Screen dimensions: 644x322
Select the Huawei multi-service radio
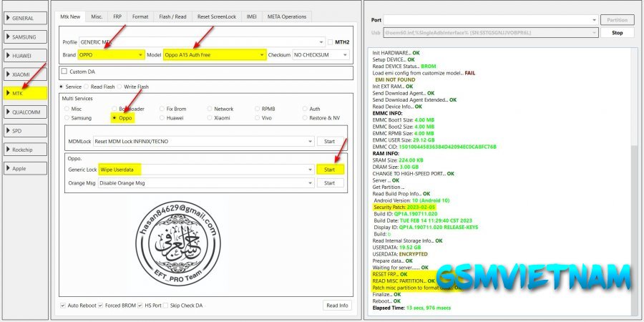[162, 118]
